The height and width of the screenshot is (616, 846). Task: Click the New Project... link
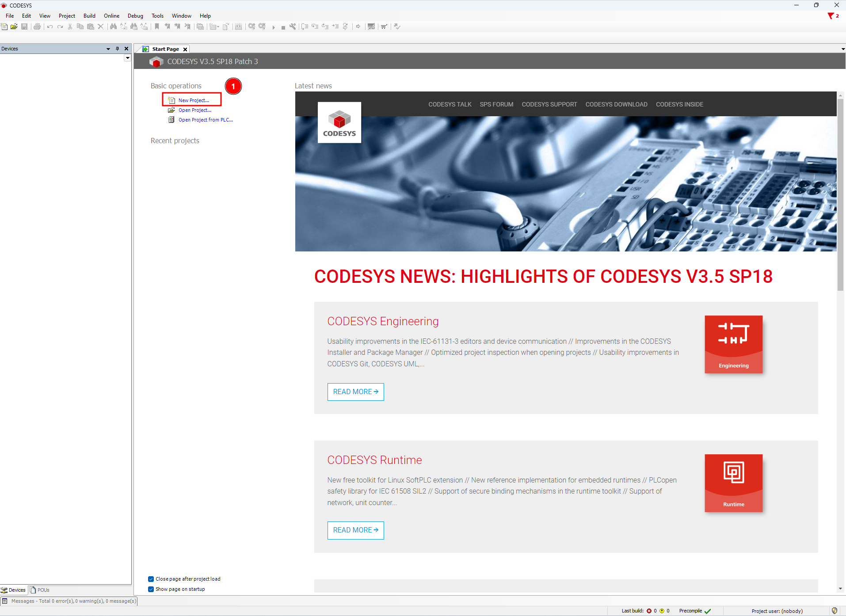click(194, 100)
